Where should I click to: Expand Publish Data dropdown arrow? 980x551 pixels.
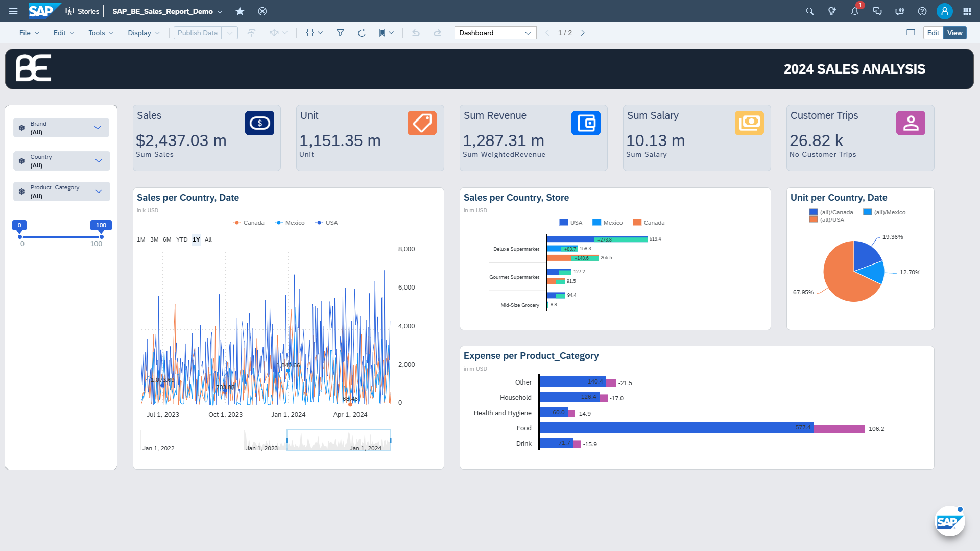(230, 33)
